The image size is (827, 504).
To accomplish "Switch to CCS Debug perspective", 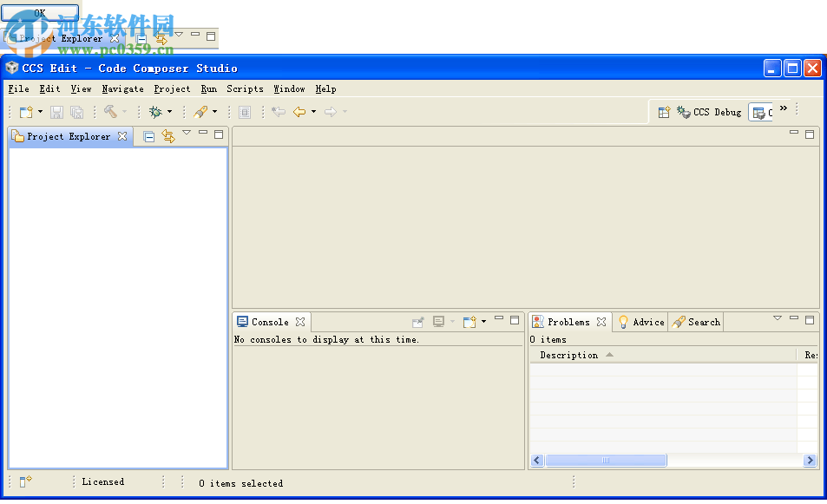I will [709, 112].
